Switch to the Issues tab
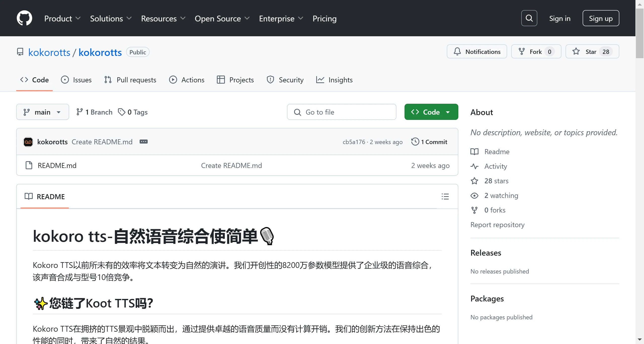 76,80
